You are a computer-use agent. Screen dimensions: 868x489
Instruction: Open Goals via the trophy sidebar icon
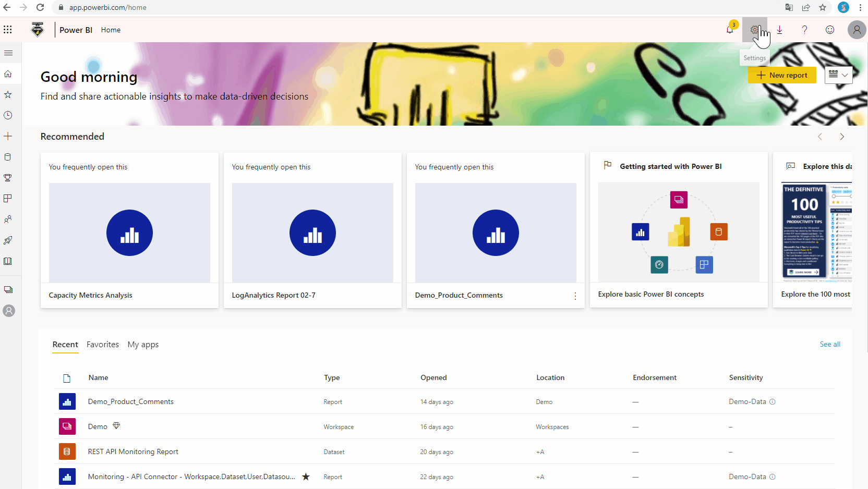click(x=8, y=178)
